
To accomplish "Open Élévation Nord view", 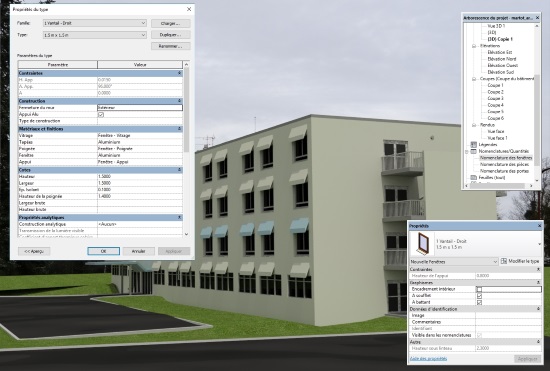I will (x=502, y=59).
